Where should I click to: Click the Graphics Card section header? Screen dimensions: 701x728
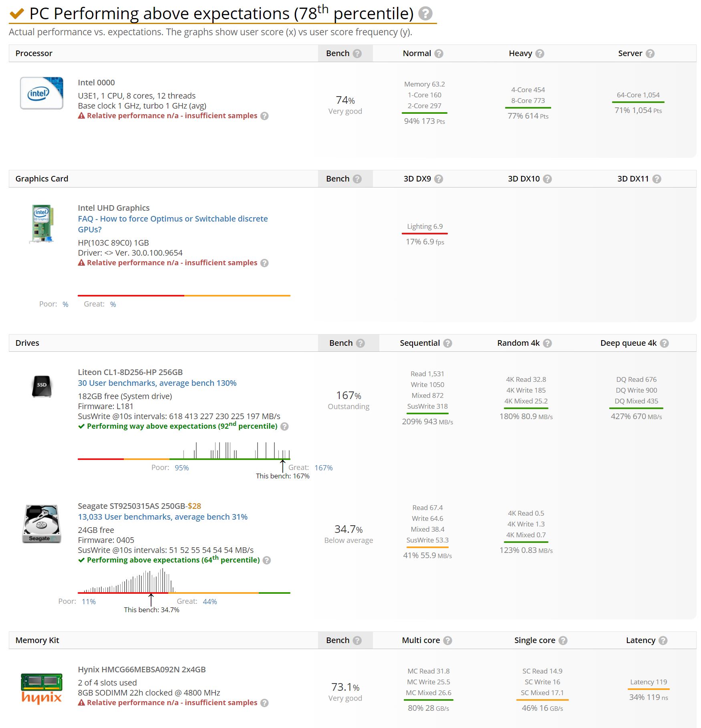click(x=42, y=179)
